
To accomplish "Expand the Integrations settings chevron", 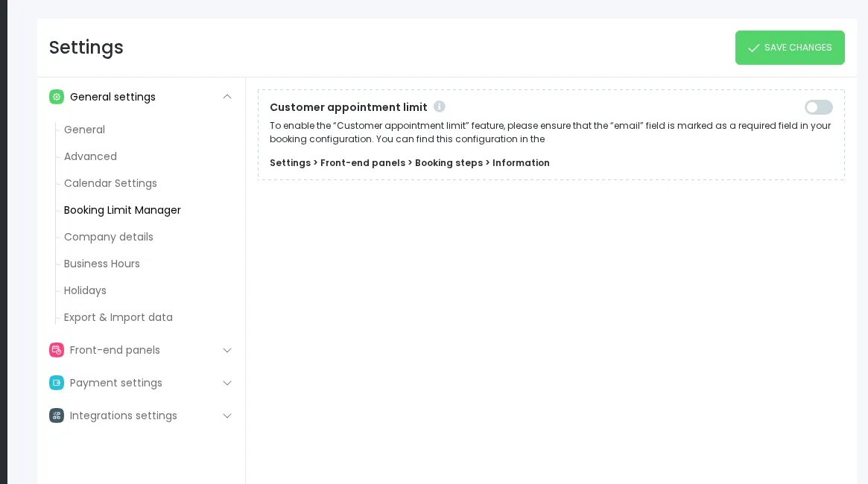I will (227, 415).
